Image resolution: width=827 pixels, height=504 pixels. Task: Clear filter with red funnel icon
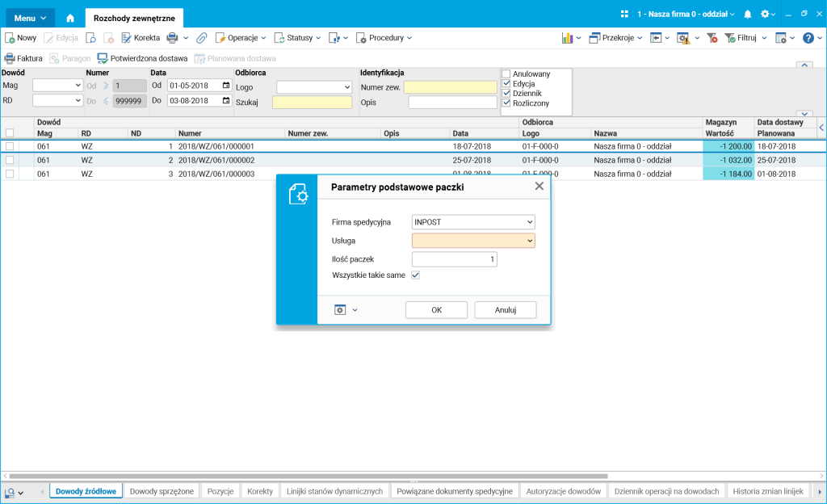pos(712,38)
